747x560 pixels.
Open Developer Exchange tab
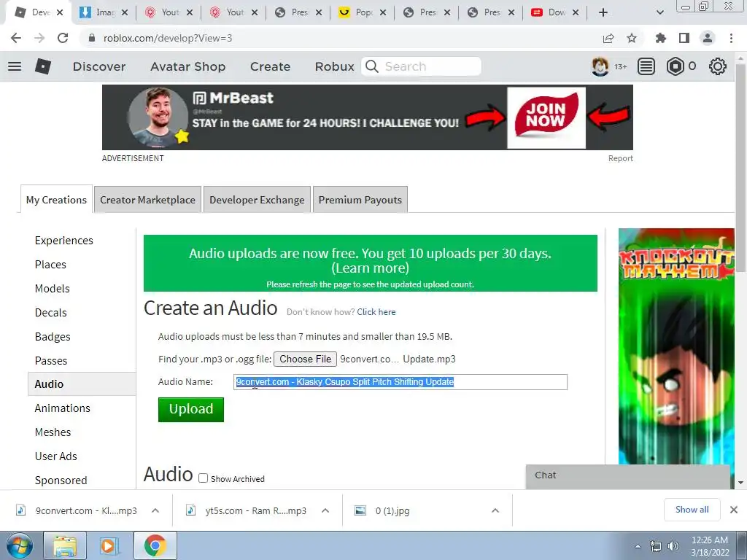click(x=257, y=200)
